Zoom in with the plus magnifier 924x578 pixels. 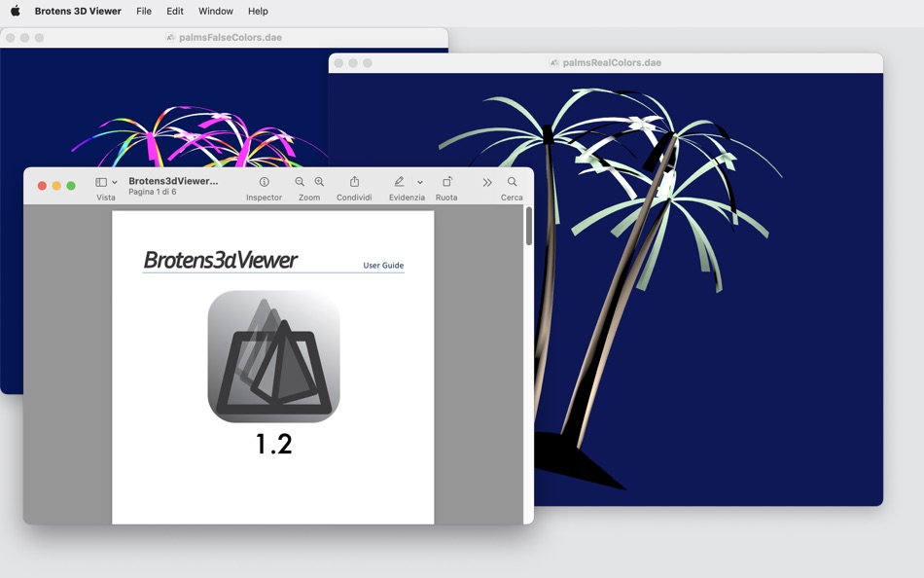click(x=319, y=182)
